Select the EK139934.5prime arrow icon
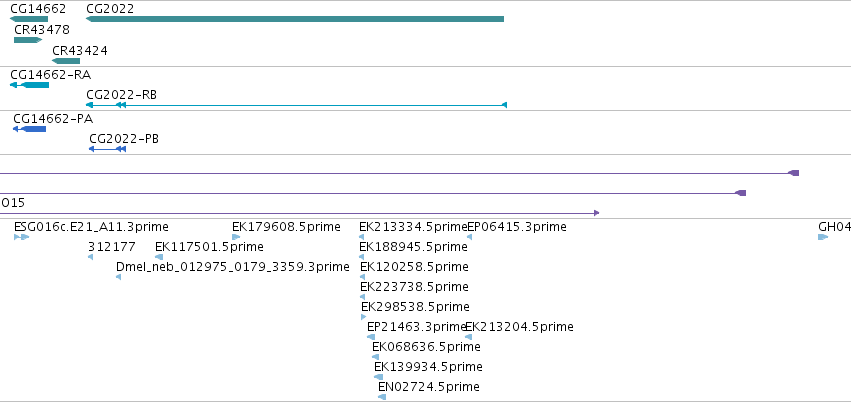Screen dimensions: 851x402 378,377
